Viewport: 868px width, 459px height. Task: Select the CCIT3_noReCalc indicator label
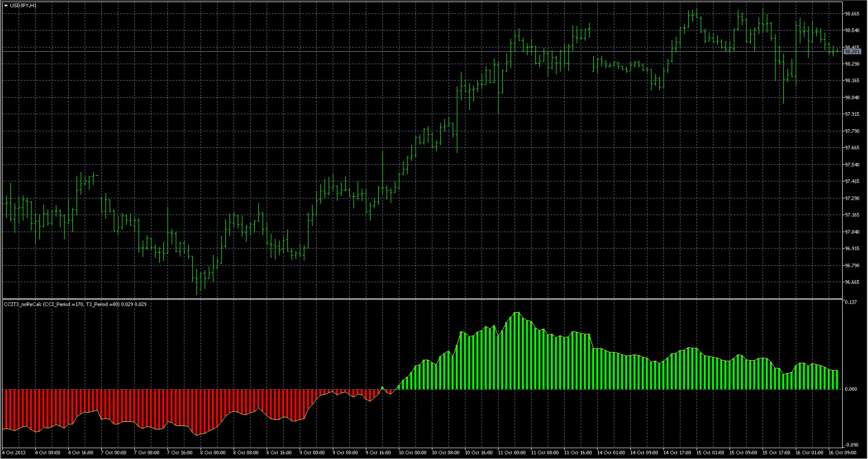tap(75, 304)
